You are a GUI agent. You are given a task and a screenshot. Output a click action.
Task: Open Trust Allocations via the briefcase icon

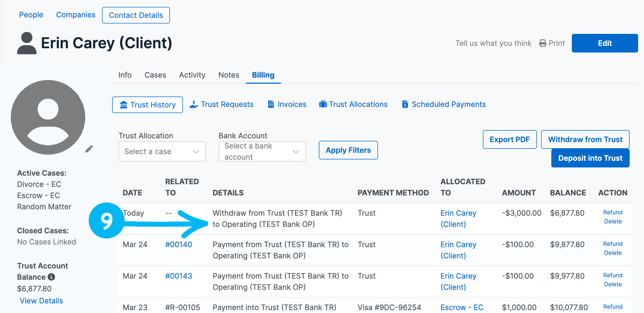click(x=323, y=104)
